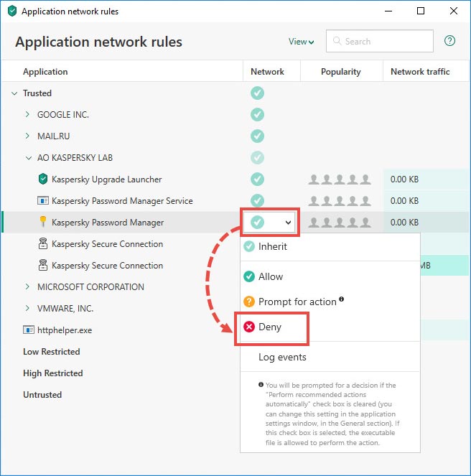Select the Untrusted group
The width and height of the screenshot is (471, 476).
[42, 394]
